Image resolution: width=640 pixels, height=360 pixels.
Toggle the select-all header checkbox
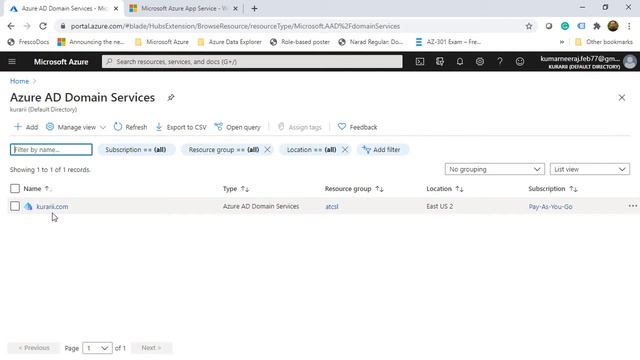click(x=15, y=188)
